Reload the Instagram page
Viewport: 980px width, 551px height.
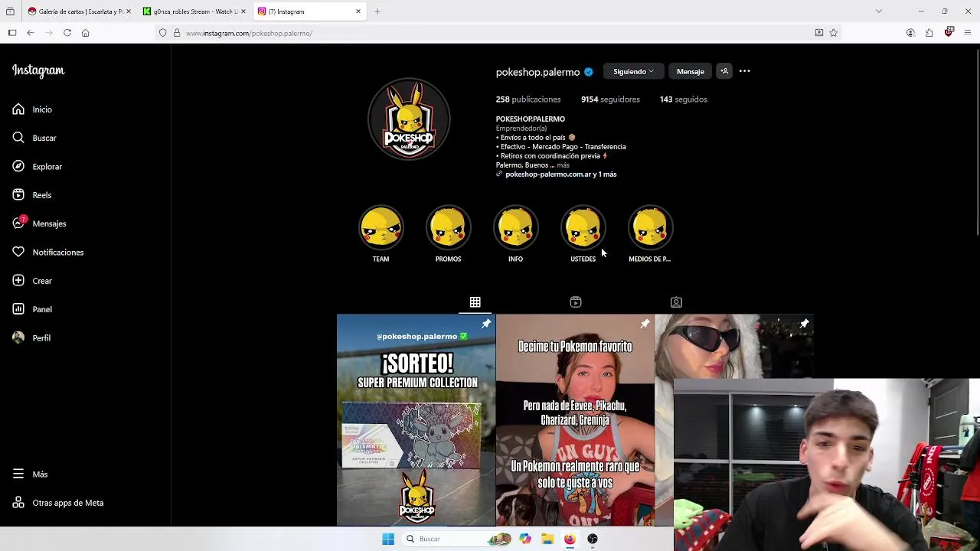pos(67,33)
